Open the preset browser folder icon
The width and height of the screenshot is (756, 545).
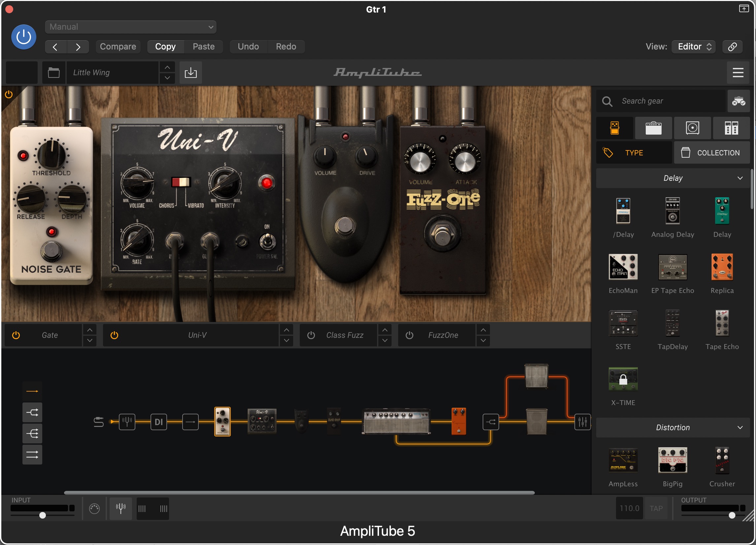pos(54,72)
